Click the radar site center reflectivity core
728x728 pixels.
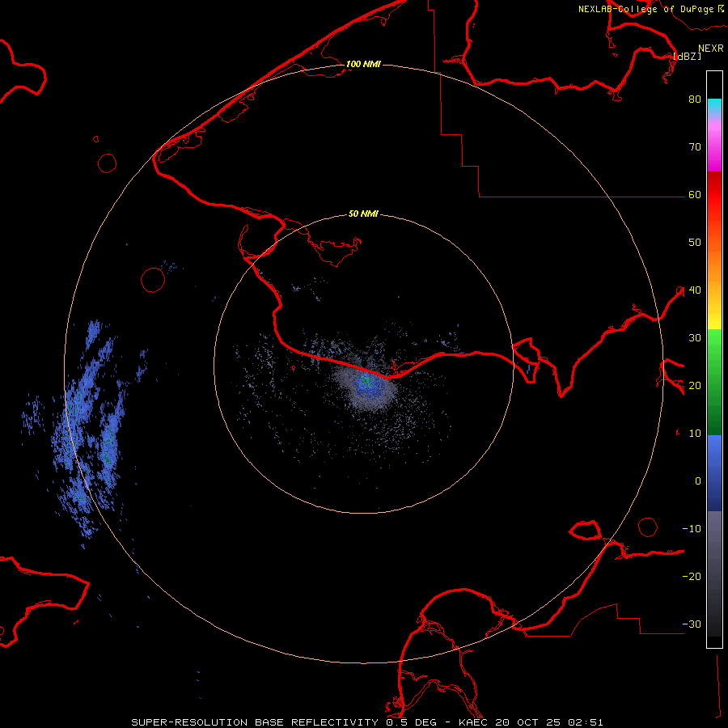tap(368, 383)
